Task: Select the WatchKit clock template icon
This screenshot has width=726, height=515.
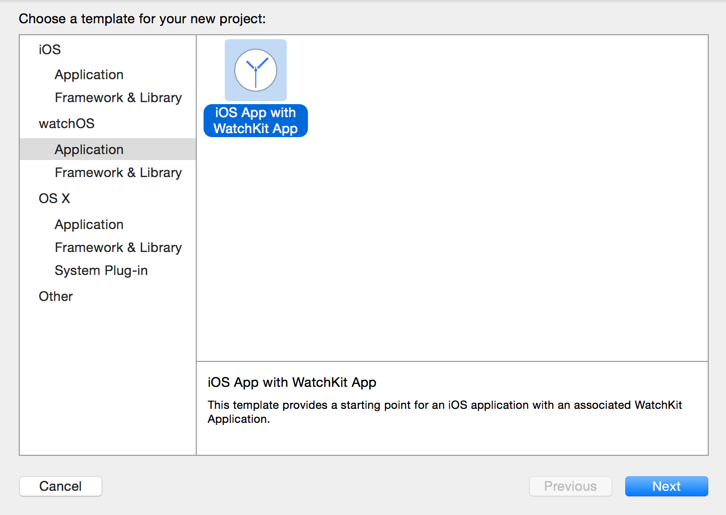Action: point(256,70)
